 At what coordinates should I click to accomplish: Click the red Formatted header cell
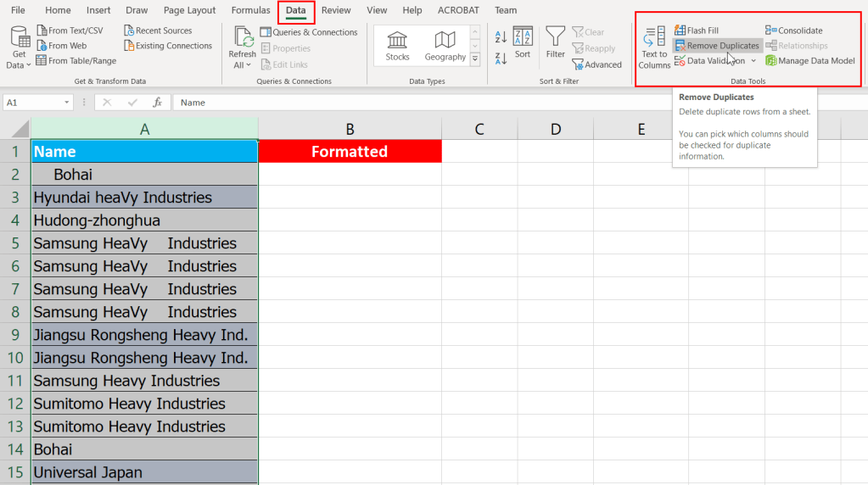(x=350, y=152)
